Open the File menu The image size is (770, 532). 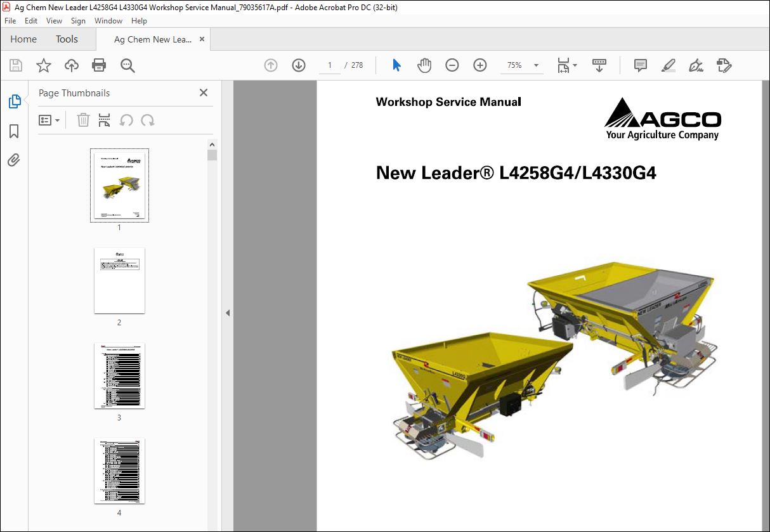(10, 21)
